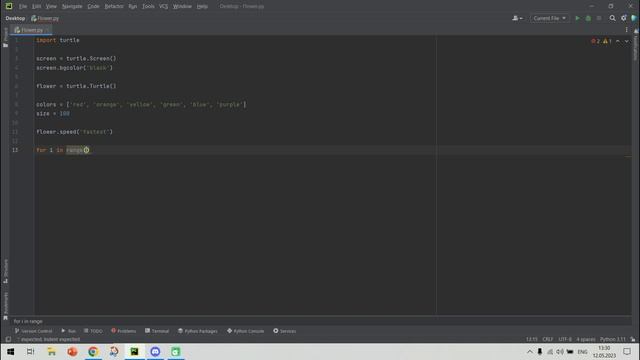Image resolution: width=640 pixels, height=360 pixels.
Task: Click the Stop square icon
Action: click(599, 18)
